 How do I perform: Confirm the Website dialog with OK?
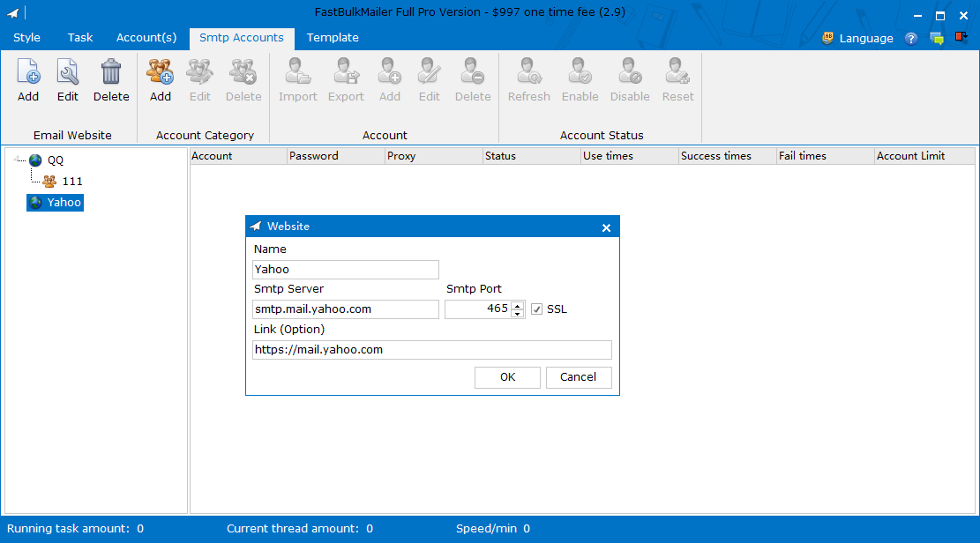tap(507, 377)
